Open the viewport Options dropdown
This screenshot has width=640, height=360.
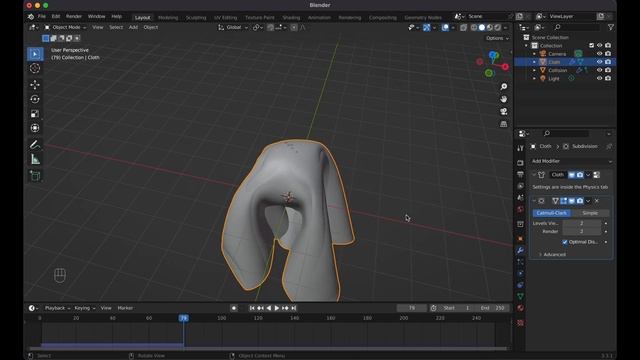[x=497, y=38]
